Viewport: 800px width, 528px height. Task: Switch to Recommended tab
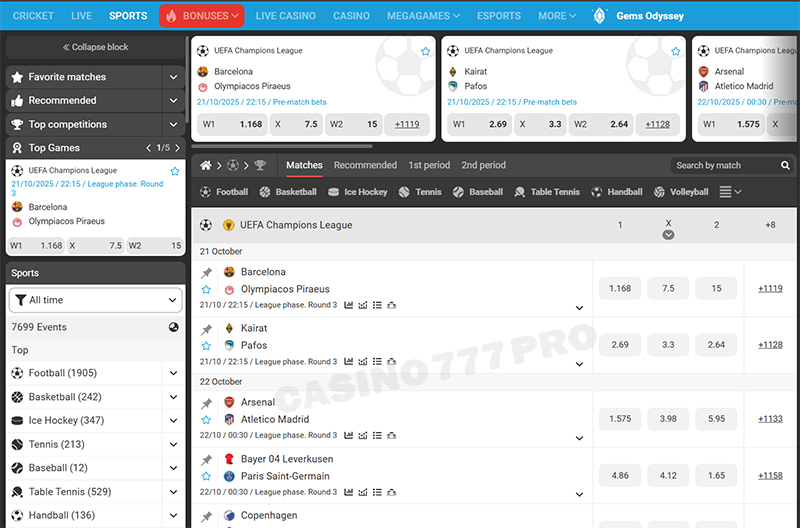click(x=365, y=165)
